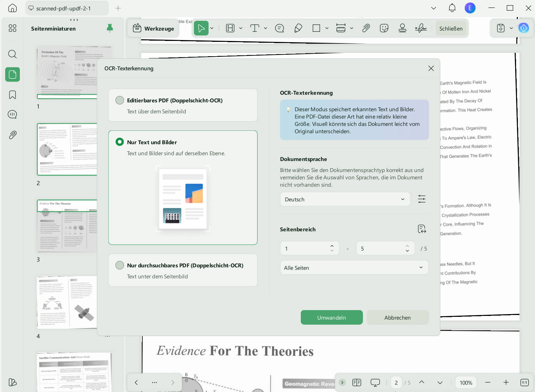Pin the Seitenminiaturen panel
535x392 pixels.
(x=110, y=28)
